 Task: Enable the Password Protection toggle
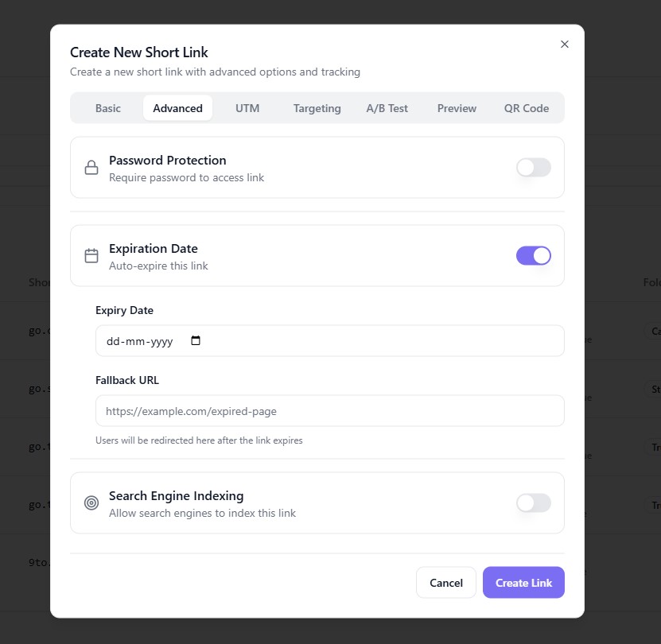(x=533, y=167)
